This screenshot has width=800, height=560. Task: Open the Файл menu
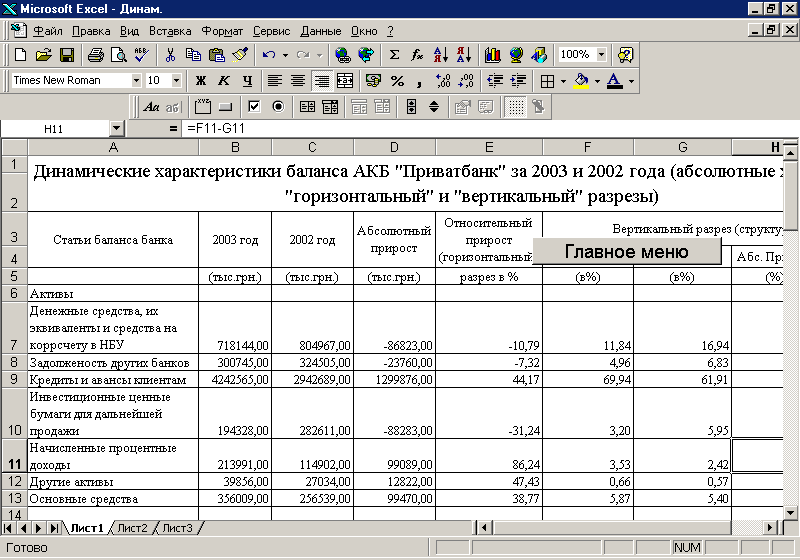(47, 31)
